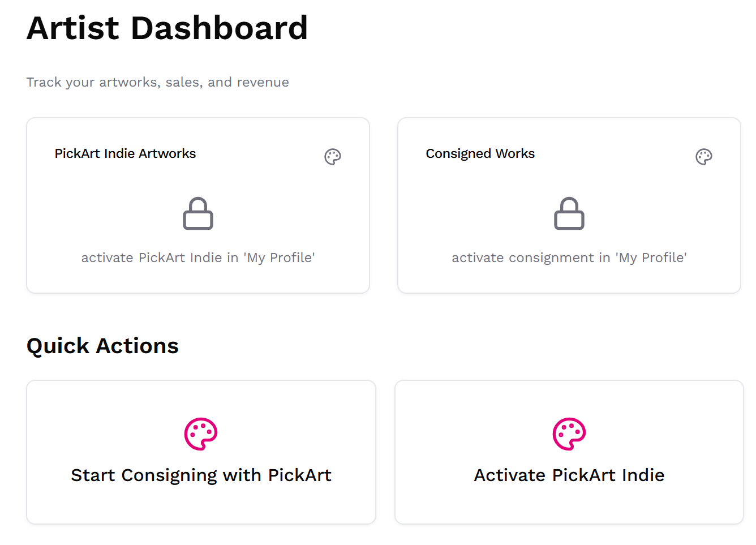Click the palette icon in PickArt Indie Artworks card
The height and width of the screenshot is (545, 756).
[x=333, y=157]
